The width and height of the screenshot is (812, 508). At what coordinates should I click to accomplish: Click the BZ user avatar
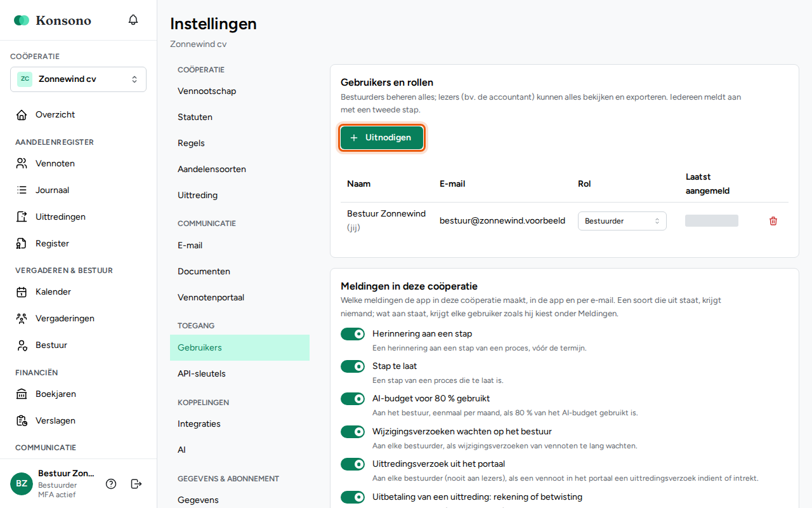click(22, 484)
